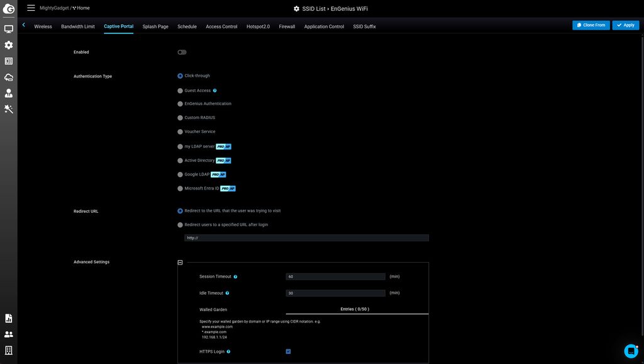Click the Apply button
Image resolution: width=644 pixels, height=364 pixels.
coord(626,25)
